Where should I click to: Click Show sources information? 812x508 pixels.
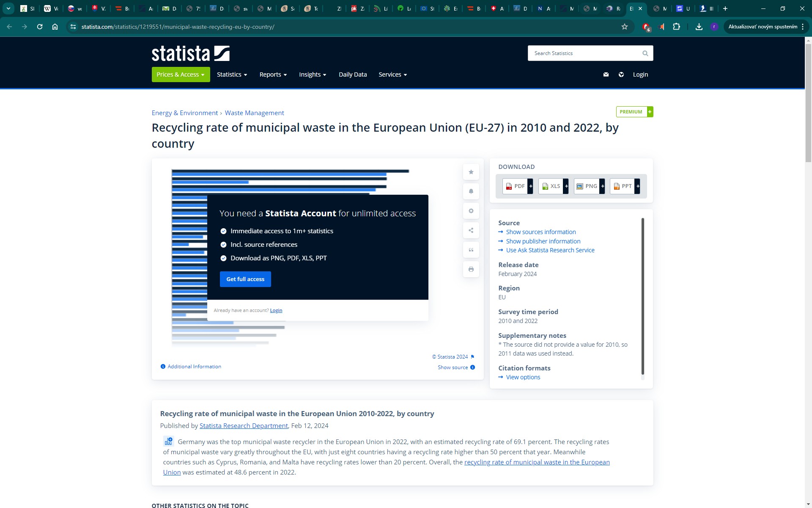pos(541,232)
